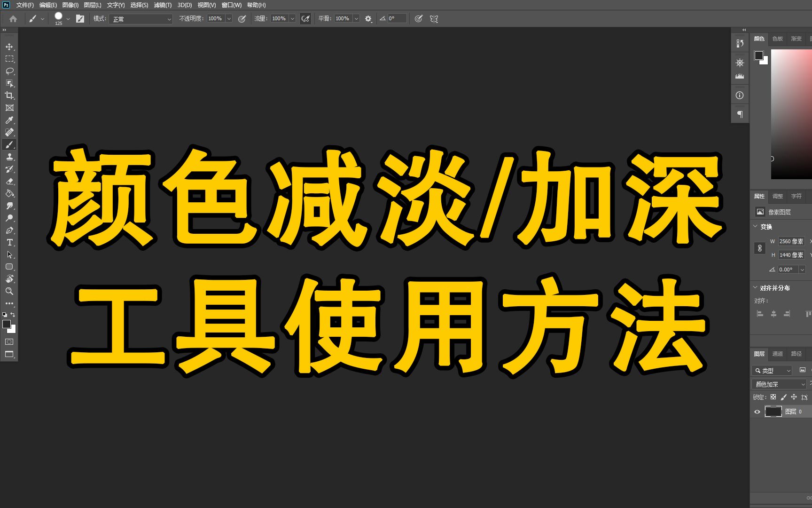
Task: Select the Path Selection tool
Action: tap(9, 254)
